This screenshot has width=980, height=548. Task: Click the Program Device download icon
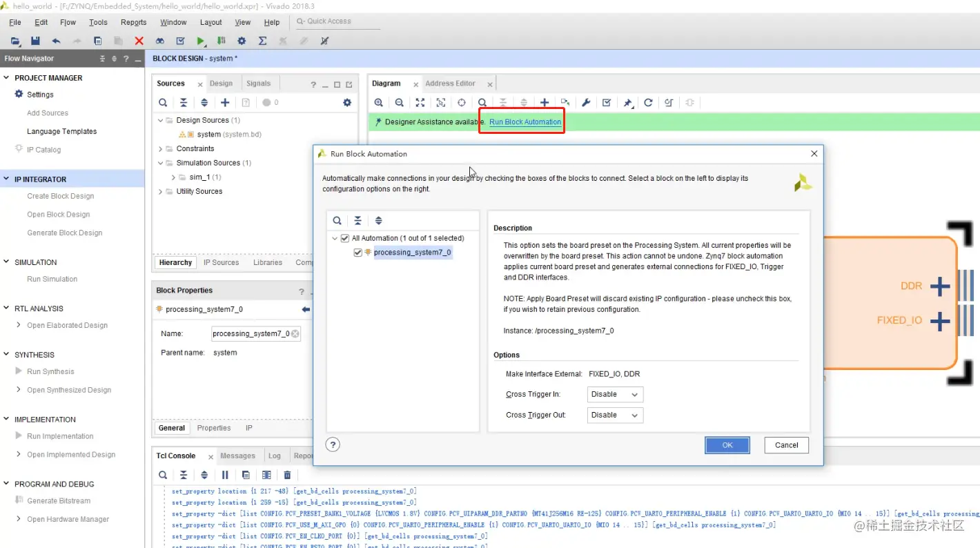(x=221, y=41)
